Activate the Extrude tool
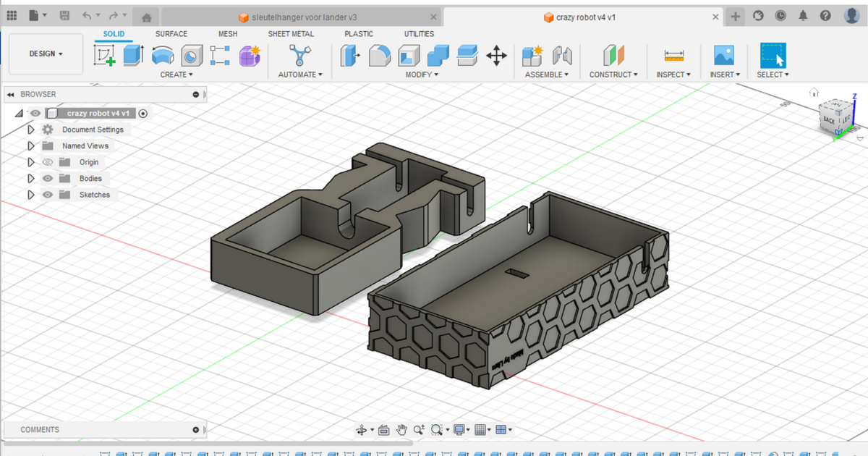This screenshot has width=868, height=456. coord(132,54)
